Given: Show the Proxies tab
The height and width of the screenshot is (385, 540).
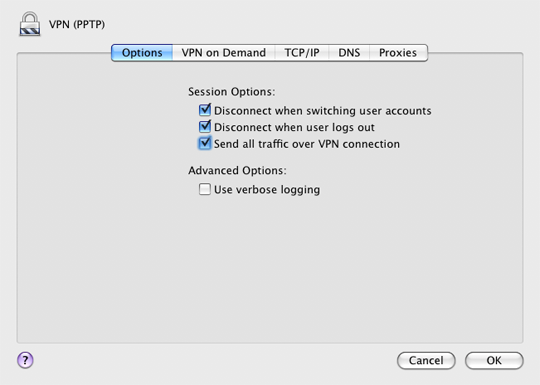Looking at the screenshot, I should [x=398, y=53].
